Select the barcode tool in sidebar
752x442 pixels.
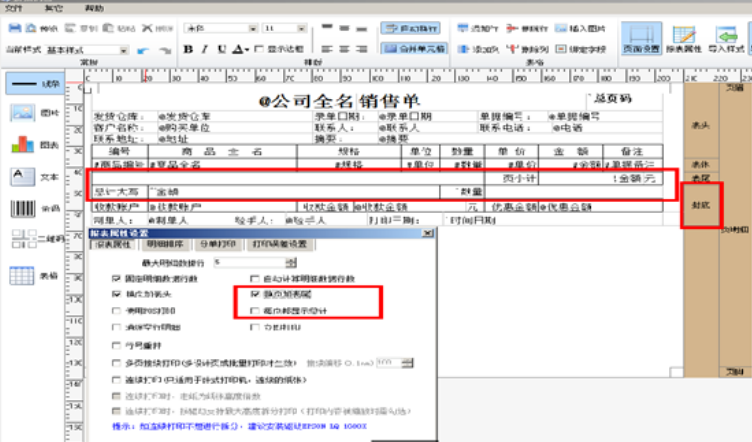(24, 209)
